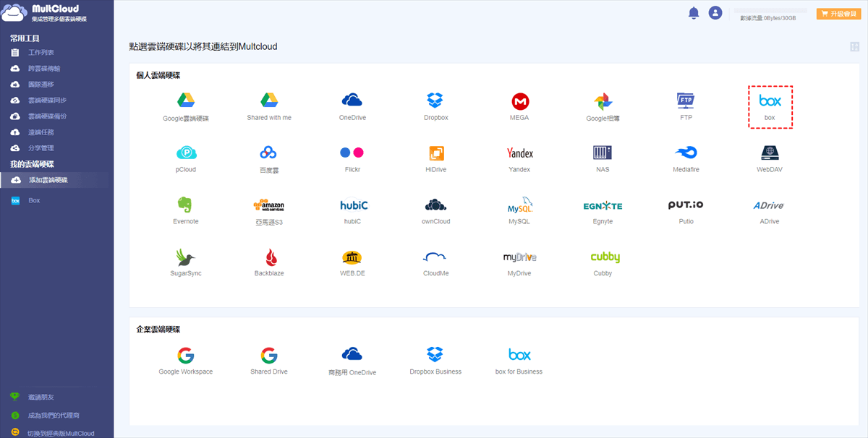
Task: Select Google Workspace business cloud
Action: [186, 355]
